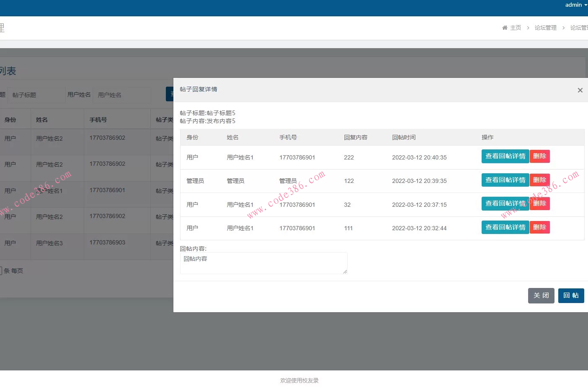This screenshot has height=388, width=588.
Task: Click the 主页 breadcrumb link
Action: pyautogui.click(x=516, y=28)
